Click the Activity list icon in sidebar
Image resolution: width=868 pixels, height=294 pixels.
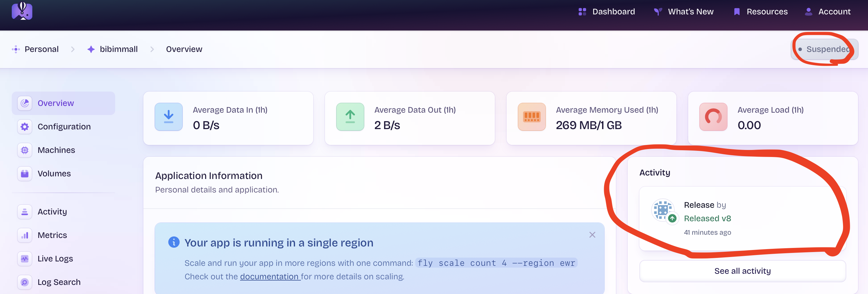[24, 212]
